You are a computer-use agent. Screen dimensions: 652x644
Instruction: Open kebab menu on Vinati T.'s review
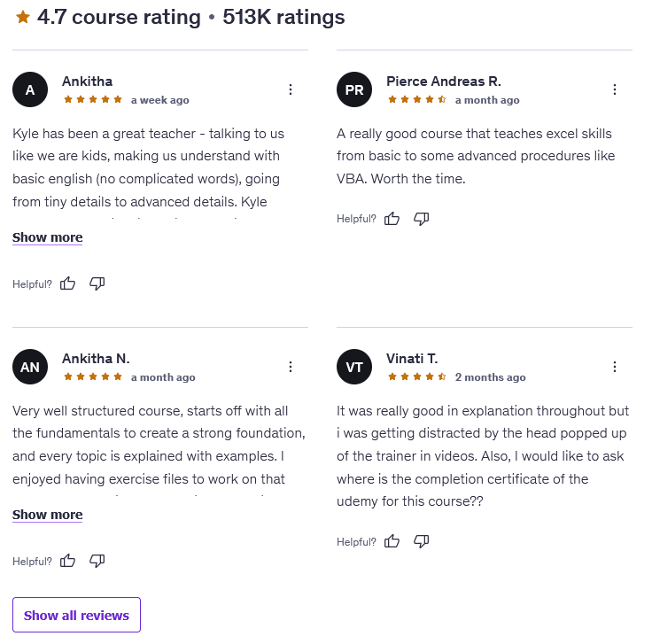click(x=615, y=367)
